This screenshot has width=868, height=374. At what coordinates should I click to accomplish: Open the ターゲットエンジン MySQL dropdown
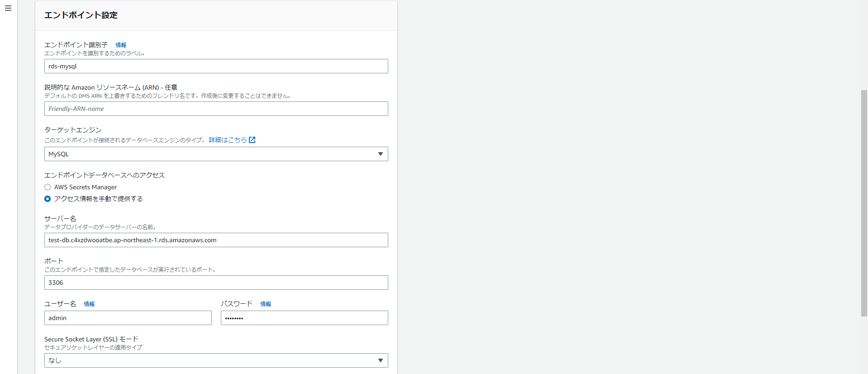coord(216,154)
